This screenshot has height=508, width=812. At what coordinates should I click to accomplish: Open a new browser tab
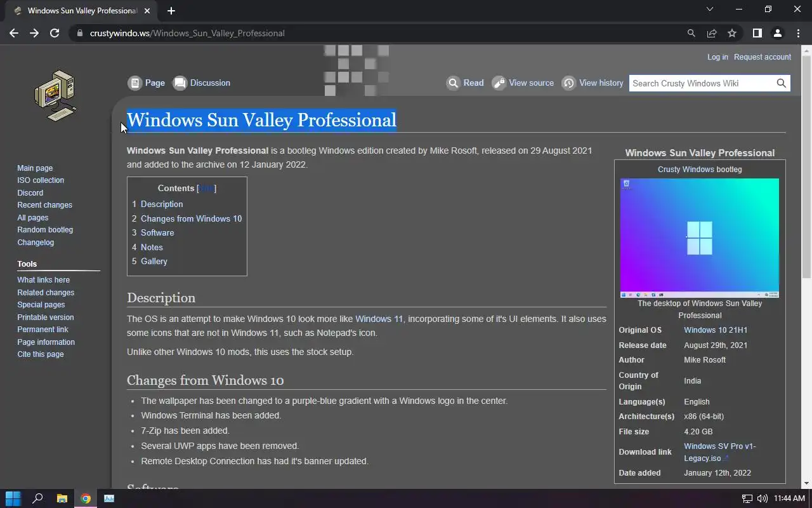171,10
